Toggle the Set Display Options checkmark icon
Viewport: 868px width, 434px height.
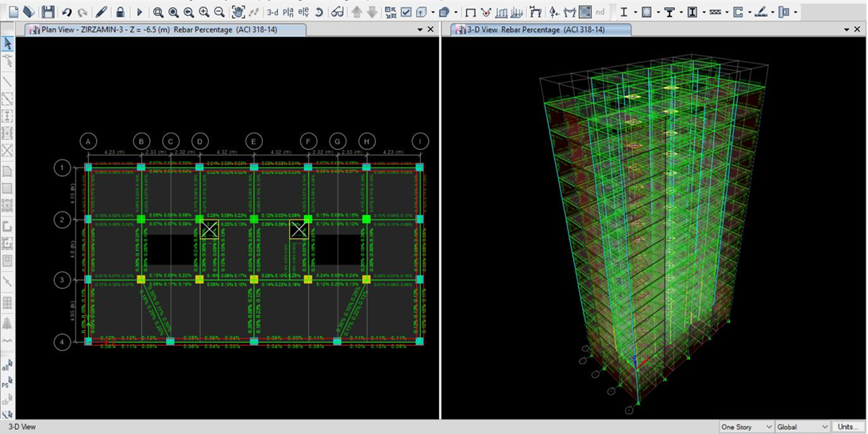coord(406,12)
